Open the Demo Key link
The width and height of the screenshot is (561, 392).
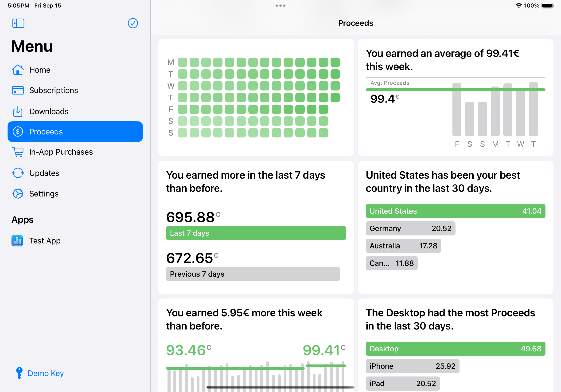point(46,373)
